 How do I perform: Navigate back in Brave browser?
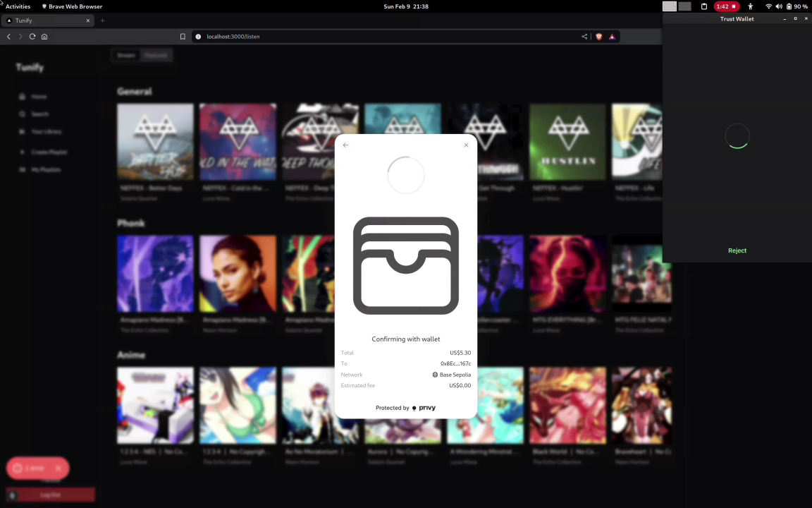(8, 36)
